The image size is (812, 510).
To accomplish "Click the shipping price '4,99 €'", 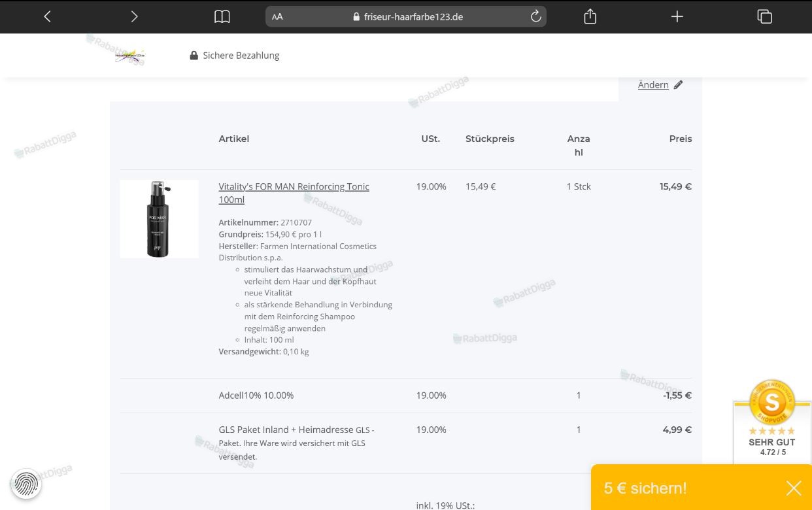I will [x=677, y=430].
